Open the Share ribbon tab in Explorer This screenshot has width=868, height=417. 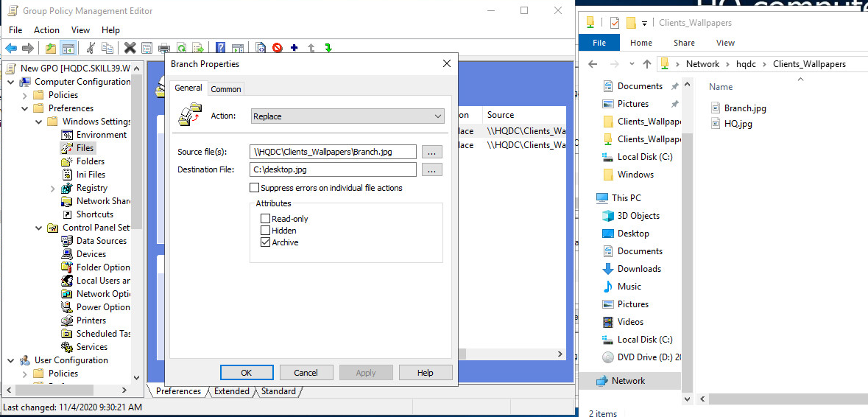(684, 43)
